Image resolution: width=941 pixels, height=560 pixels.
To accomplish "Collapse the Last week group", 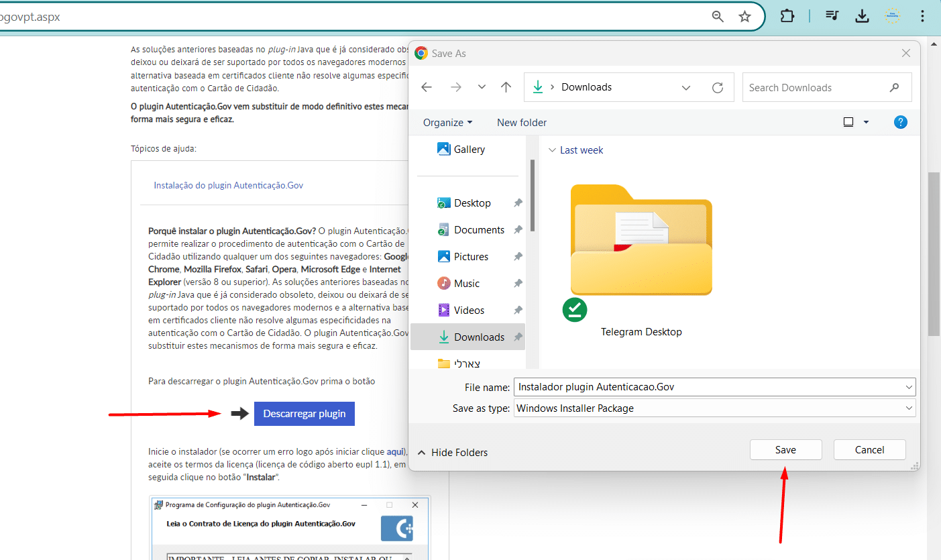I will (552, 150).
